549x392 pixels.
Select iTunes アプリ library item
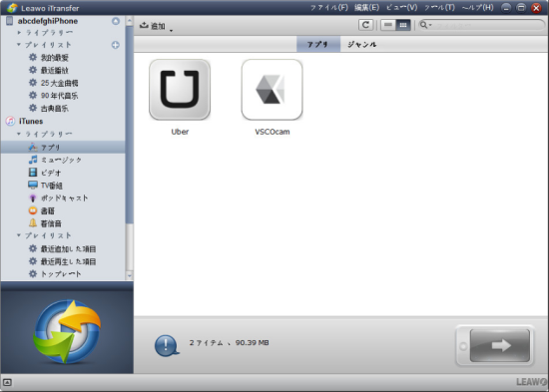click(x=63, y=147)
